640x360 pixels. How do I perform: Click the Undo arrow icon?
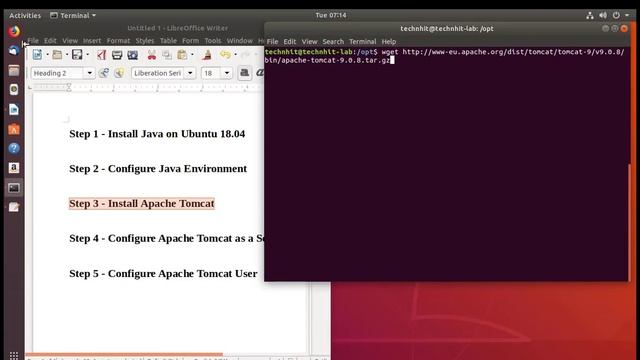click(225, 54)
